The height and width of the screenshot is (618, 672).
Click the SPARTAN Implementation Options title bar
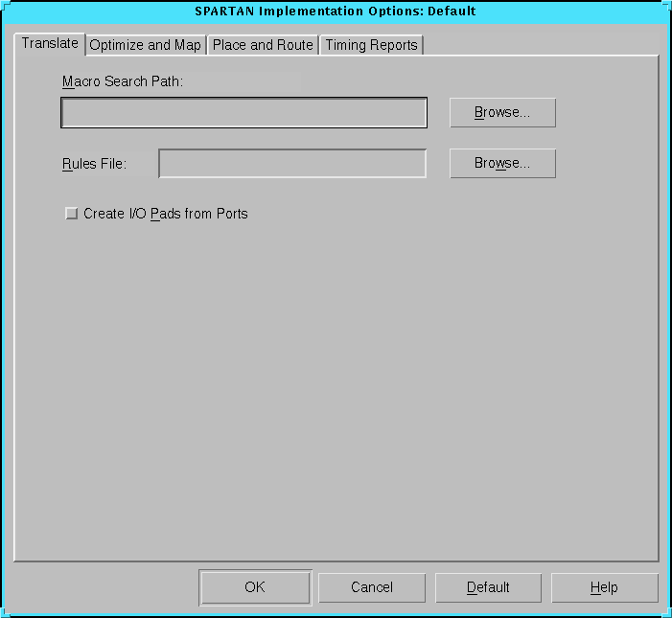point(336,11)
